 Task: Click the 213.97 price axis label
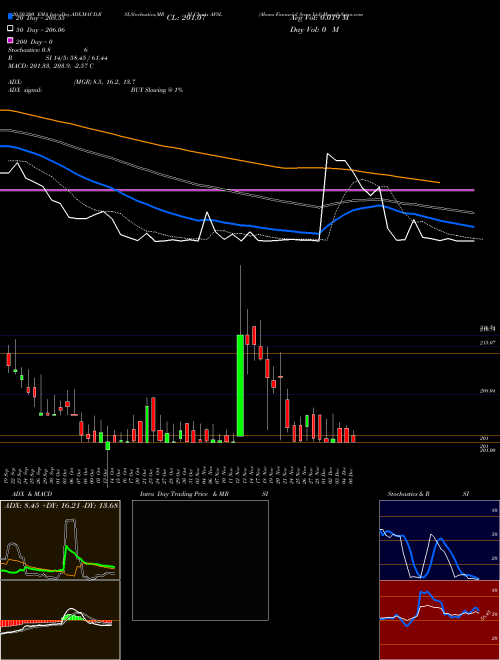486,343
